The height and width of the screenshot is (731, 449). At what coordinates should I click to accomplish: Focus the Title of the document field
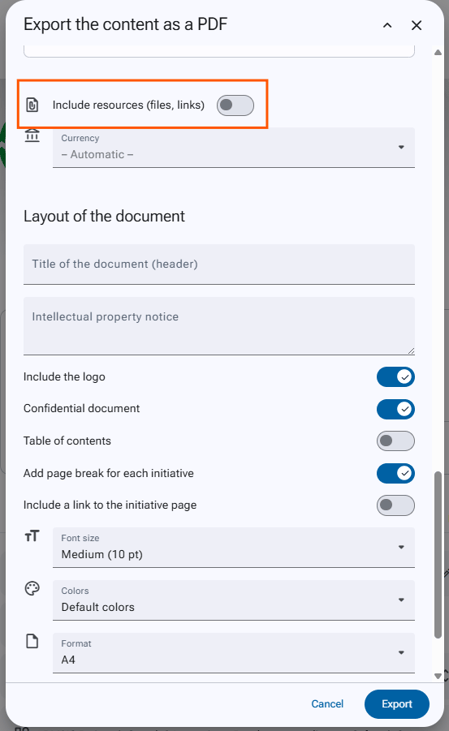point(219,264)
